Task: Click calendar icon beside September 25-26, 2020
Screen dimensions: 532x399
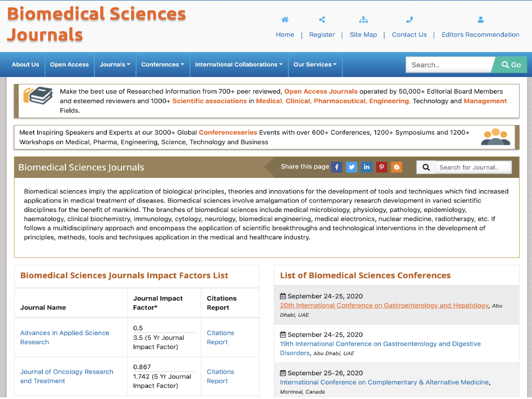Action: pyautogui.click(x=283, y=373)
